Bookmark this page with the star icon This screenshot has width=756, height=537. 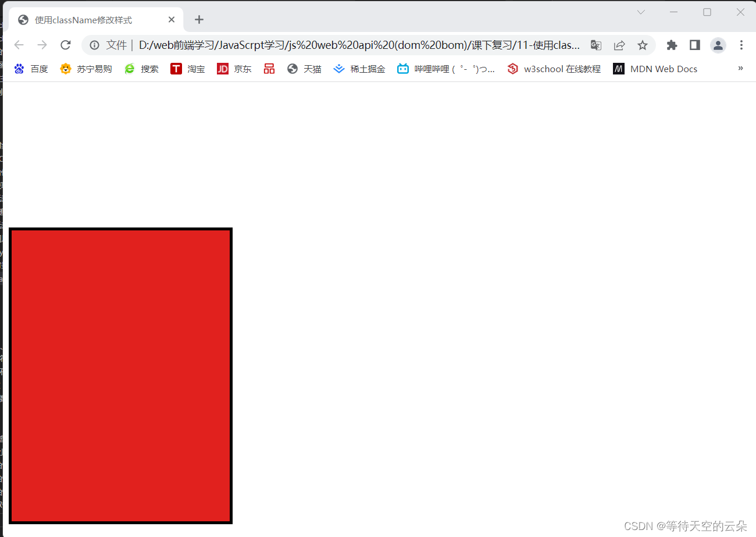point(642,45)
